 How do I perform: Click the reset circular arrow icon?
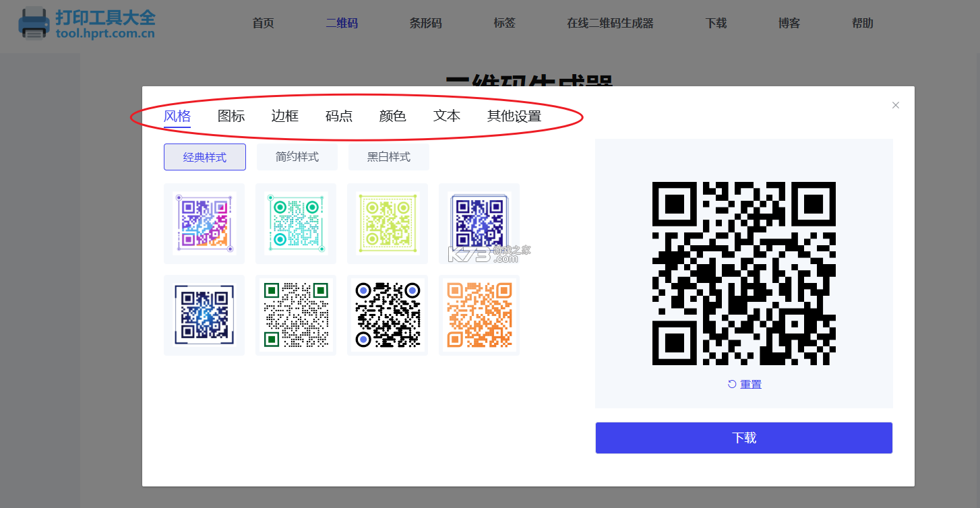coord(732,384)
